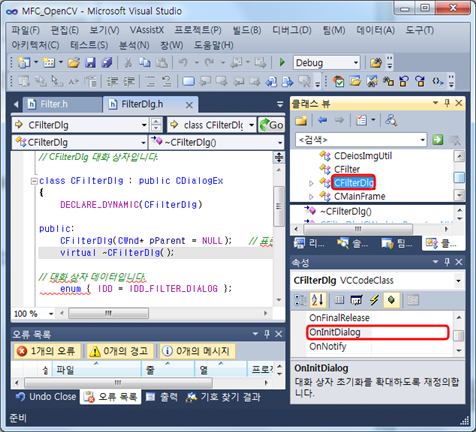
Task: Click Class View settings icon
Action: [361, 120]
